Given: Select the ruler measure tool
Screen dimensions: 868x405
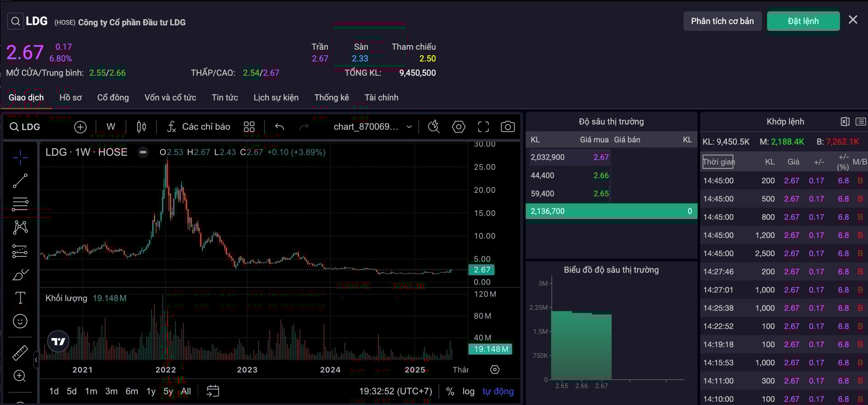Looking at the screenshot, I should click(x=20, y=353).
